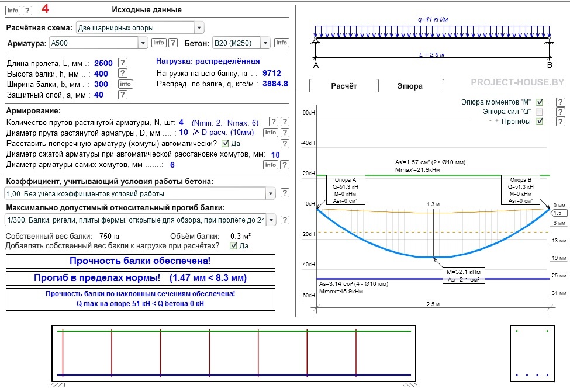Click the beam cross-section thumbnail

[x=532, y=353]
